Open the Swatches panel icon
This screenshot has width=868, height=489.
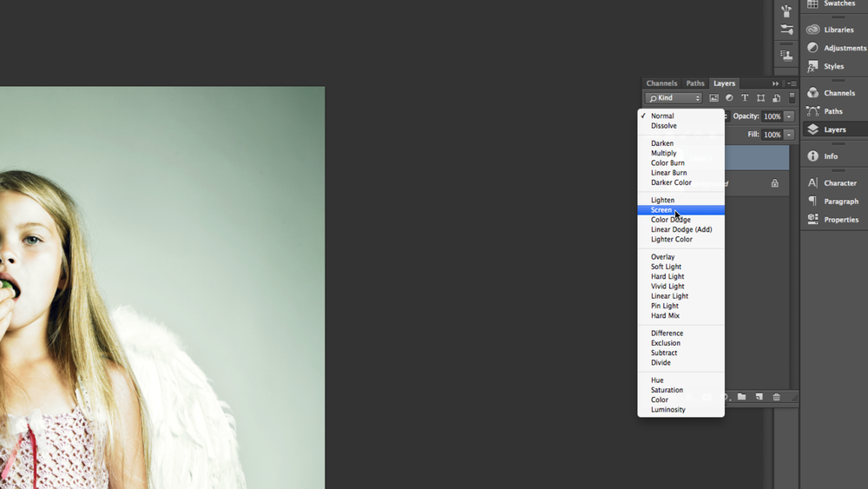812,3
